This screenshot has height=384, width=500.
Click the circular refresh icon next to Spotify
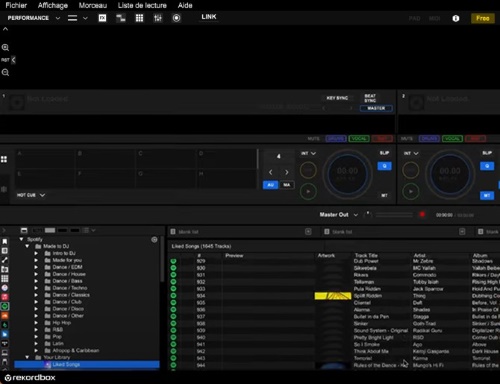point(154,239)
